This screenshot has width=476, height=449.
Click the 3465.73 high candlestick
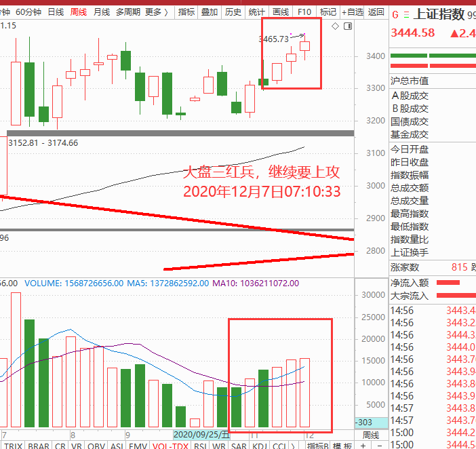(304, 46)
